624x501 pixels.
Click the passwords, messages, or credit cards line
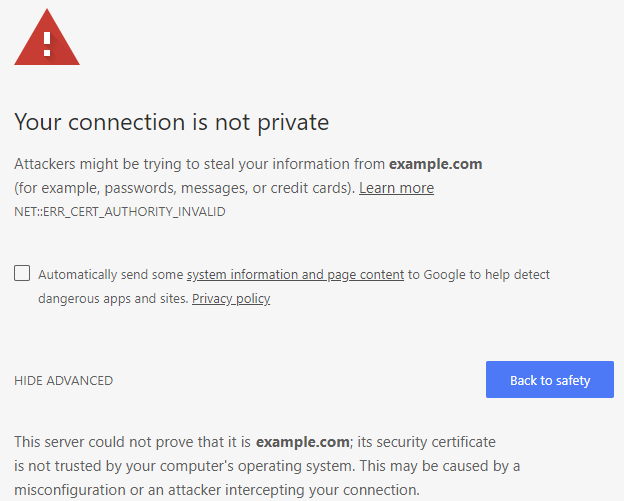[x=184, y=188]
